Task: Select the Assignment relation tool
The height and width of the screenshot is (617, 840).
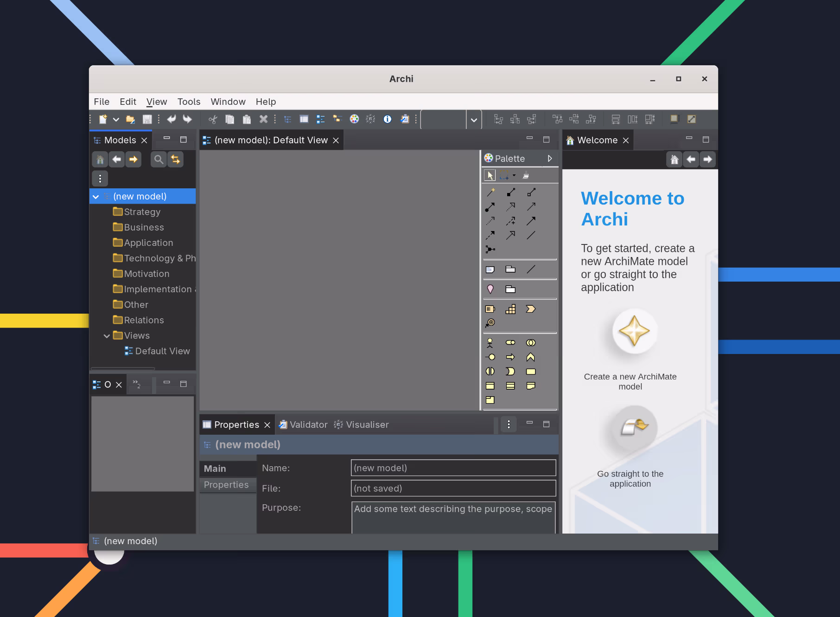Action: tap(490, 206)
